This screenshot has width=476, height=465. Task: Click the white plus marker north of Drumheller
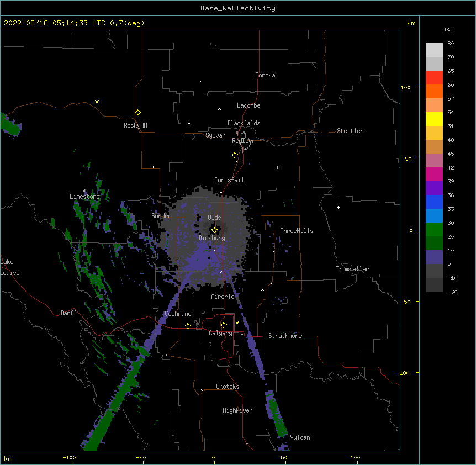click(338, 207)
